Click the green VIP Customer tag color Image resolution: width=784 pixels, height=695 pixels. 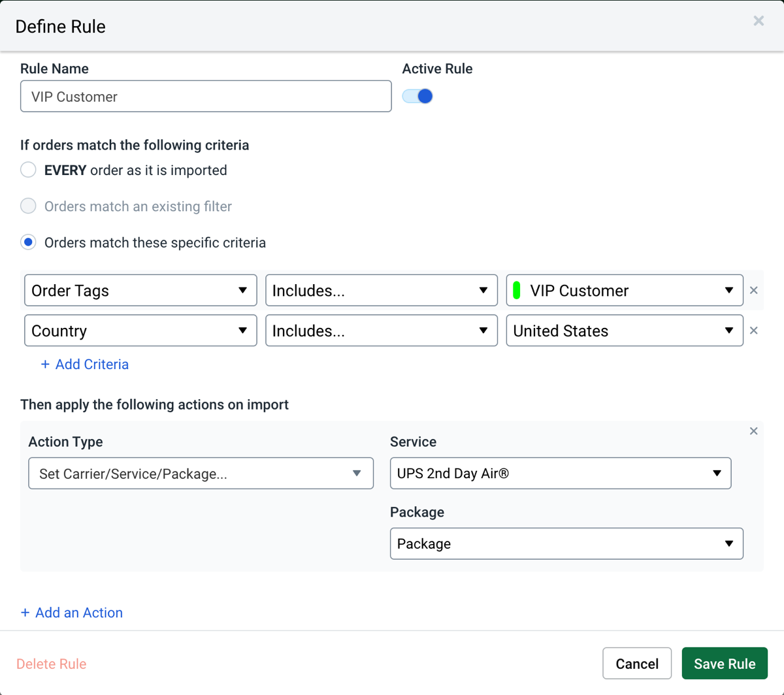point(517,291)
